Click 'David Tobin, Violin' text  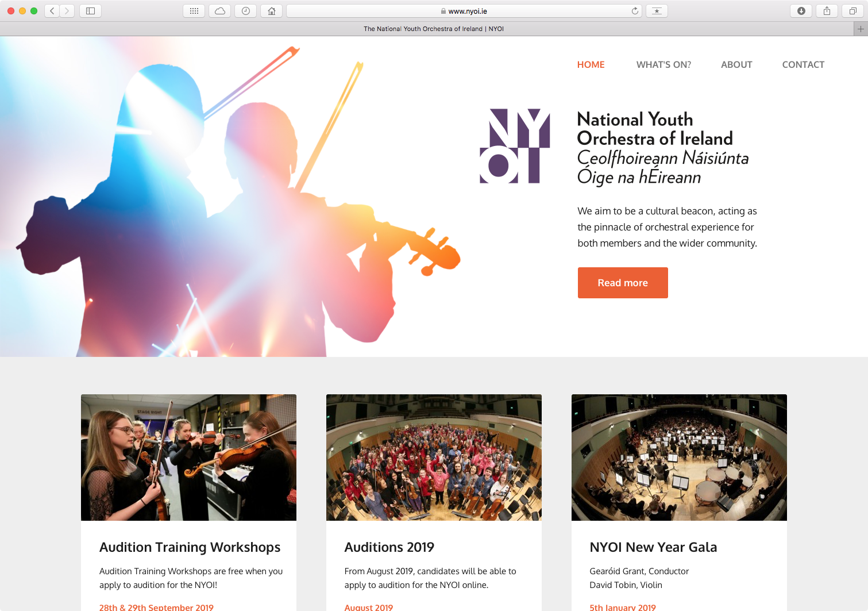coord(626,585)
